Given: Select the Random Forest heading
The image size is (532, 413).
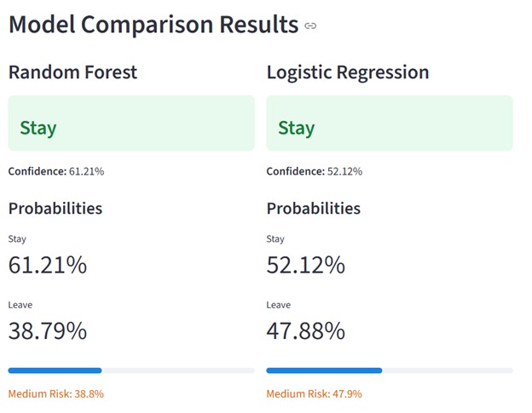Looking at the screenshot, I should 72,72.
